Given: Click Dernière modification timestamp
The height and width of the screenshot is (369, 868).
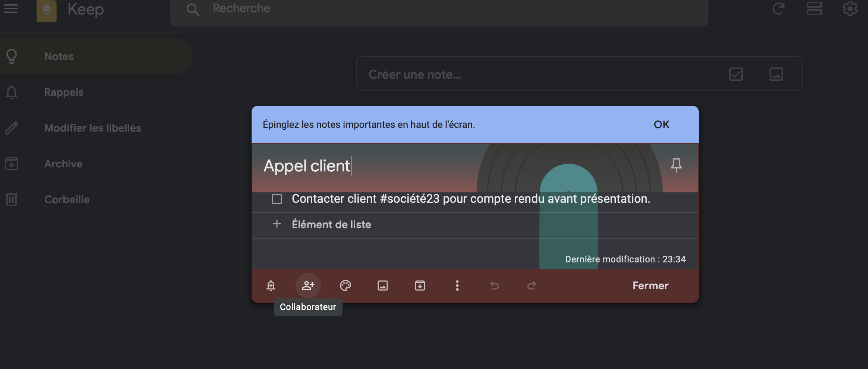Looking at the screenshot, I should (x=625, y=259).
